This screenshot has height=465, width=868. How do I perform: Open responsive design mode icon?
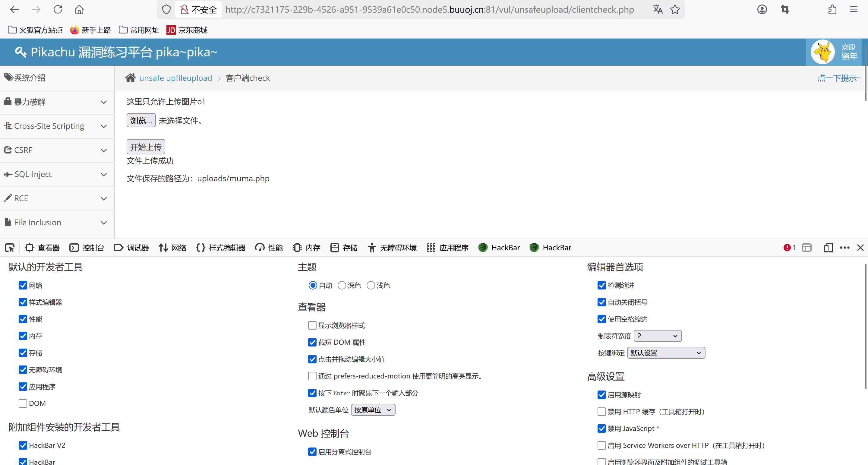tap(828, 248)
